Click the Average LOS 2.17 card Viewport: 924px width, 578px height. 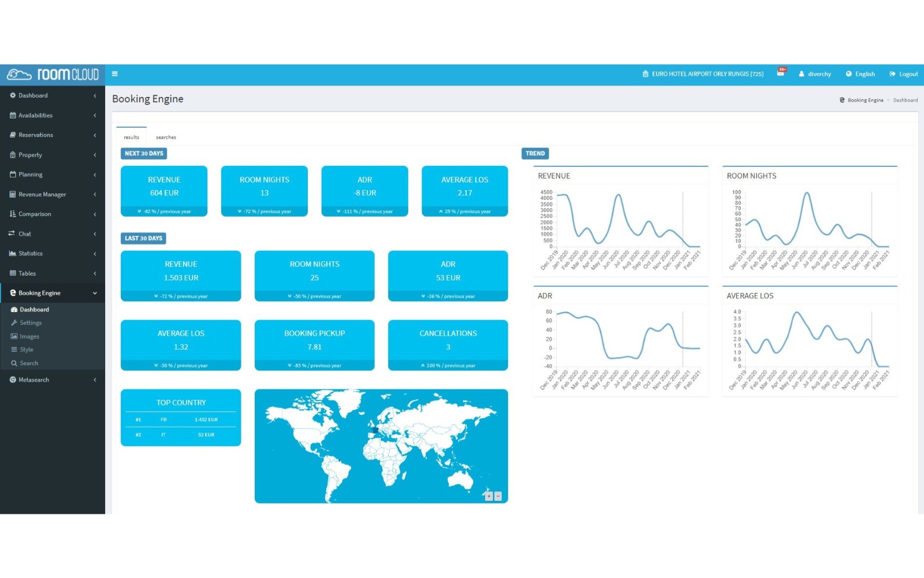click(465, 191)
